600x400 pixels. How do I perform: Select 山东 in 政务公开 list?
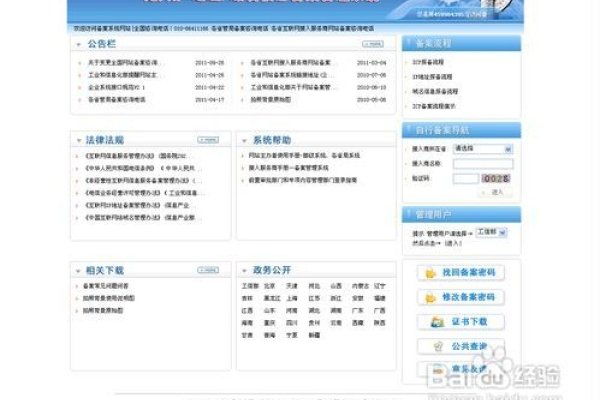(x=269, y=310)
